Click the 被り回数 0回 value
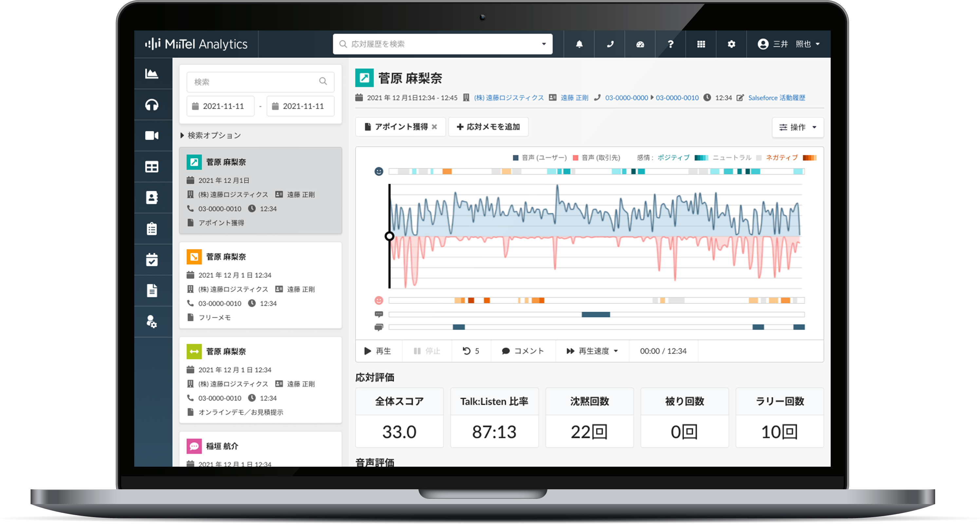This screenshot has width=980, height=524. coord(684,432)
